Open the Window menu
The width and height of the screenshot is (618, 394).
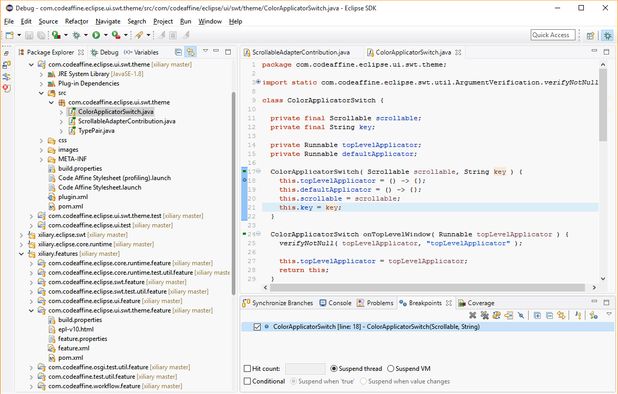coord(210,21)
